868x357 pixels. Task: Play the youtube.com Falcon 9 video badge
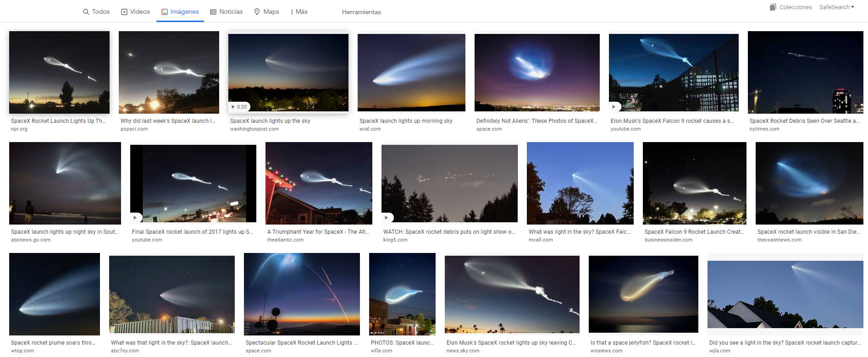coord(614,107)
